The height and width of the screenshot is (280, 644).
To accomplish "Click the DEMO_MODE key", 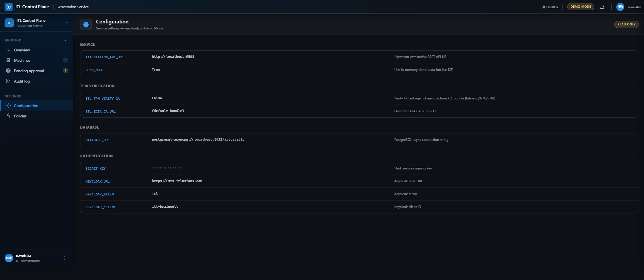I will (94, 70).
